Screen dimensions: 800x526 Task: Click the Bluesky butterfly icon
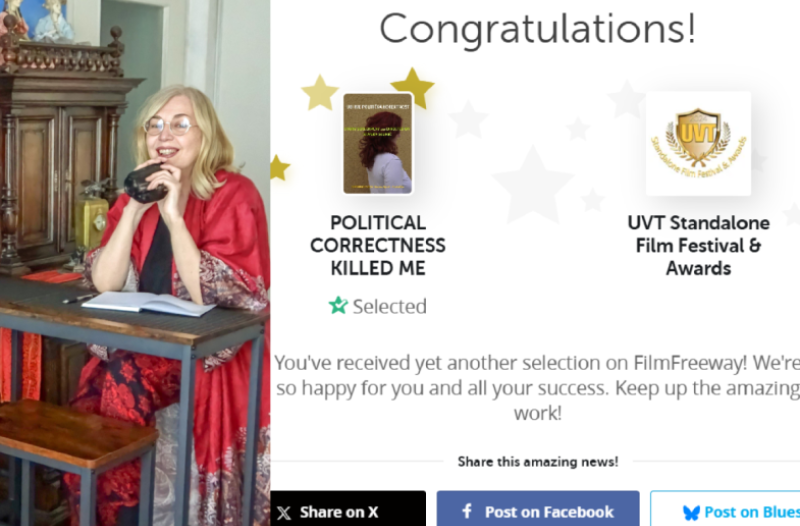click(x=690, y=512)
